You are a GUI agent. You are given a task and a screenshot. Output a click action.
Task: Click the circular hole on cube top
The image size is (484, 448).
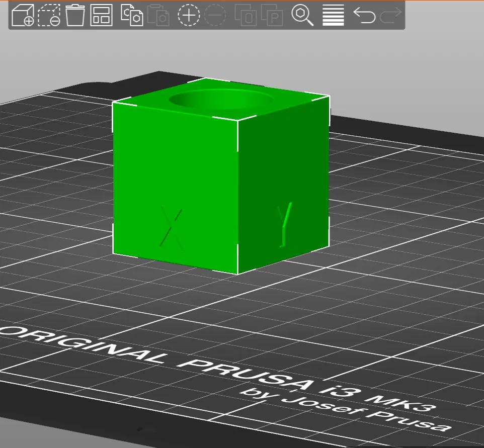[x=221, y=100]
